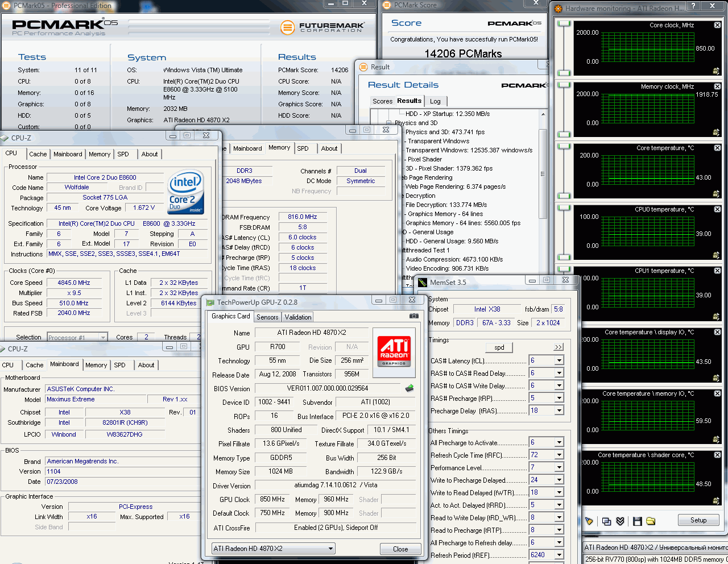728x564 pixels.
Task: Click the 3D - Pixel Shader: 1379.362 fps result
Action: [x=449, y=168]
